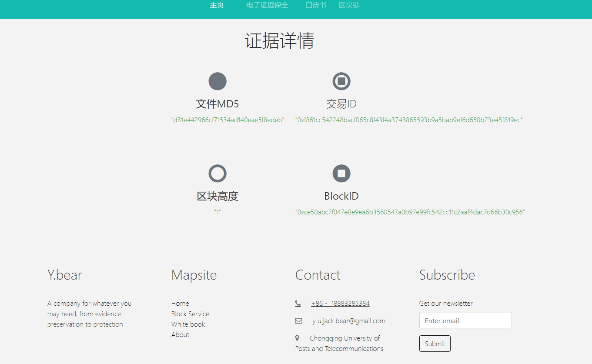The image size is (592, 364).
Task: Click the 文件MD5 circle icon
Action: (x=217, y=81)
